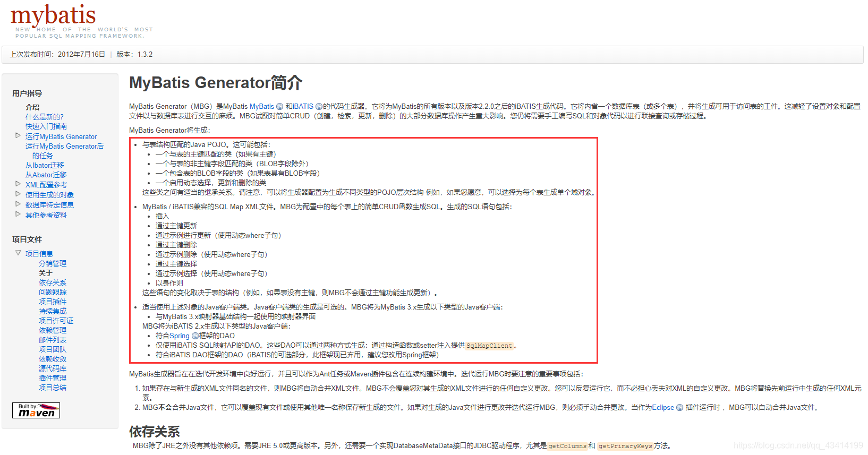Open the 什么是新的? sidebar link
The height and width of the screenshot is (455, 868).
45,117
